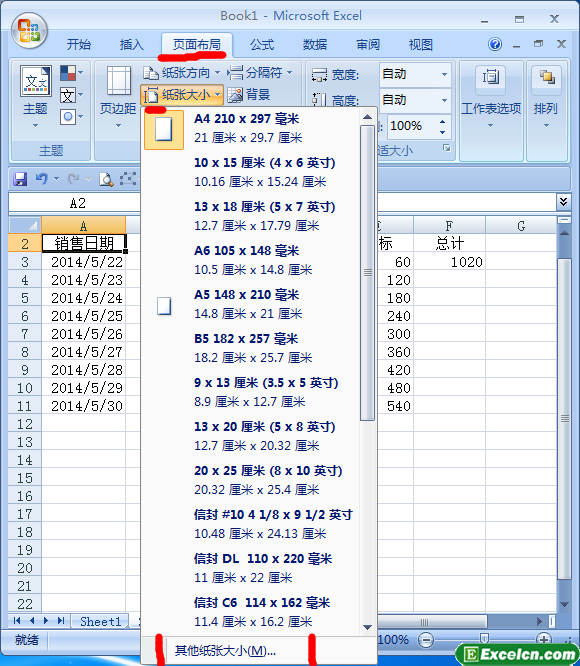Switch to the 插入 (Insert) tab
Image resolution: width=580 pixels, height=666 pixels.
132,45
